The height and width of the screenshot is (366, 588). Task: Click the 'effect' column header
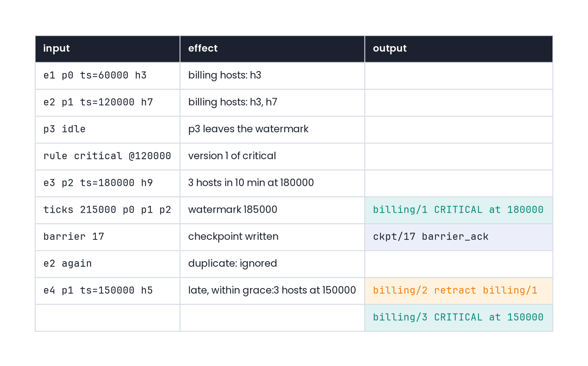[272, 49]
